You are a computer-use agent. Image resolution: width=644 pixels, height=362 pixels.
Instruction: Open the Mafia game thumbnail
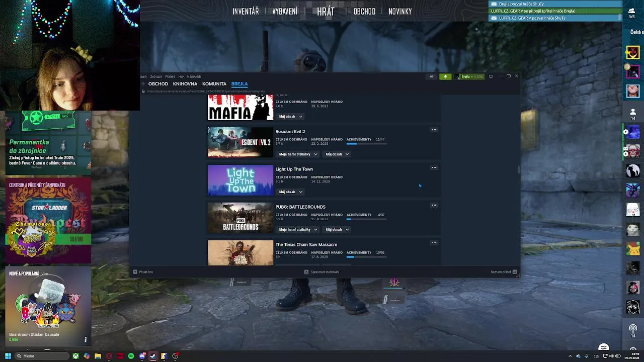coord(240,108)
